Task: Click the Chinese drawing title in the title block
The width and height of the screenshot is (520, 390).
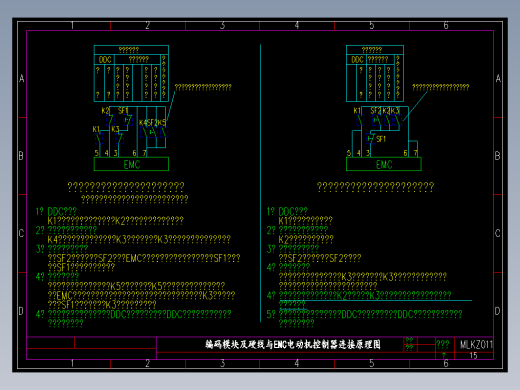Action: (293, 344)
